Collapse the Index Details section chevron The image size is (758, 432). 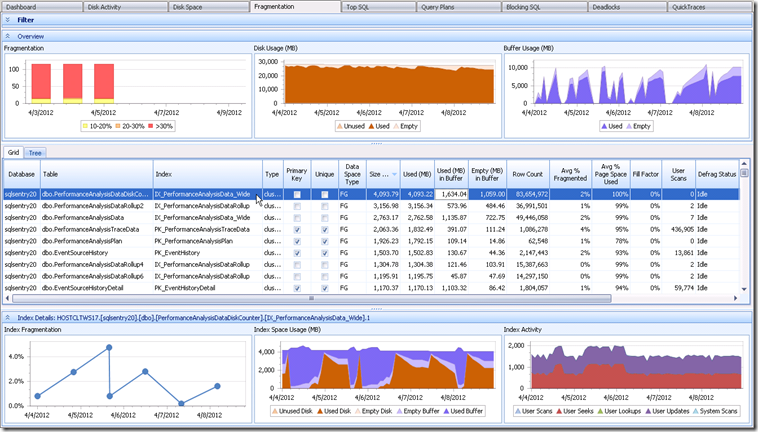[x=8, y=317]
